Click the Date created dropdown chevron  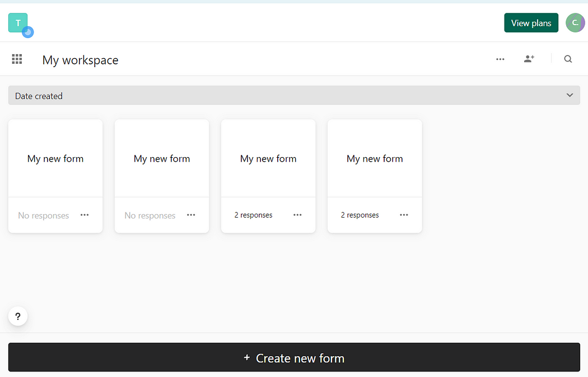(x=570, y=95)
